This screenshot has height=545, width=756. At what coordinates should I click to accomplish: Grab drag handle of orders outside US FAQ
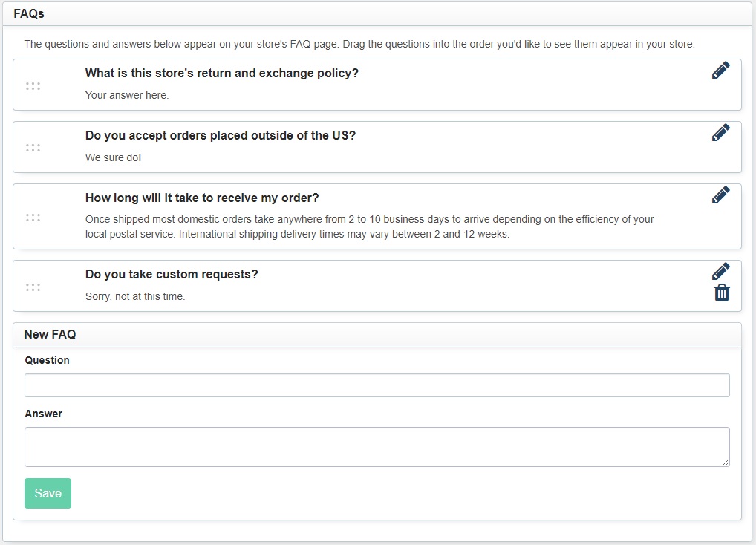[x=33, y=148]
